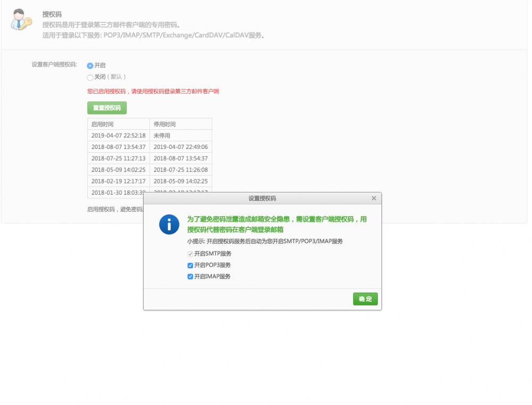The width and height of the screenshot is (532, 405).
Task: Uncheck the 开启POP3服务 checkbox
Action: (190, 265)
